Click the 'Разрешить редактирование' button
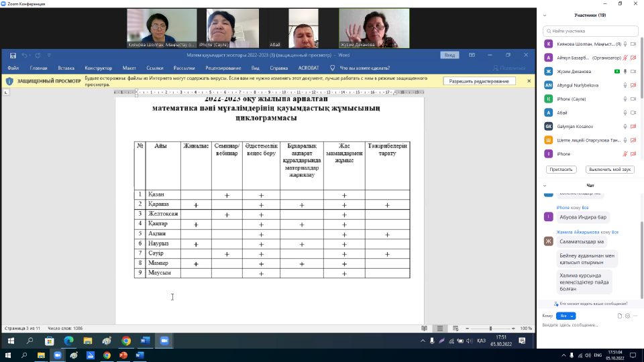The height and width of the screenshot is (362, 644). (478, 81)
